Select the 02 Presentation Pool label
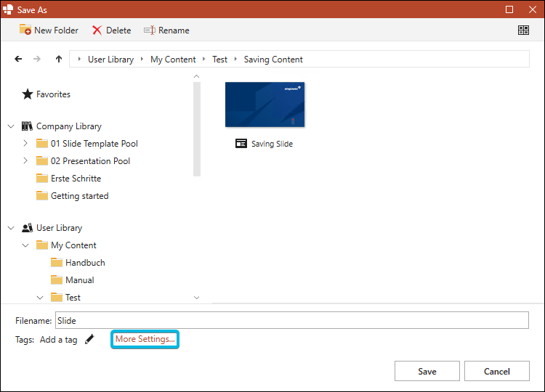 tap(90, 161)
